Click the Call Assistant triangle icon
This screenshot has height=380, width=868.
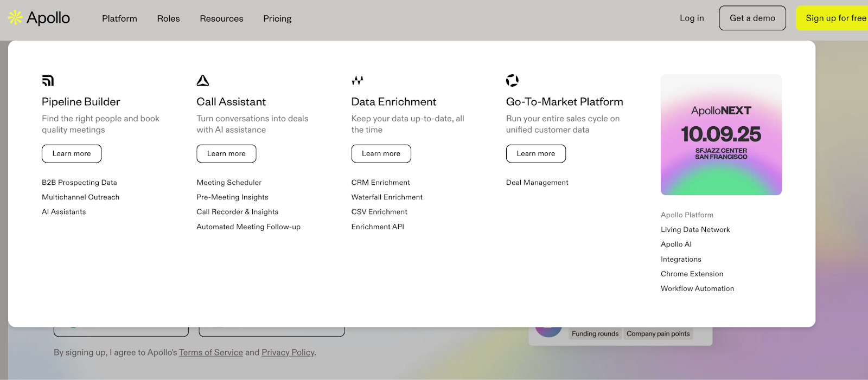click(203, 81)
